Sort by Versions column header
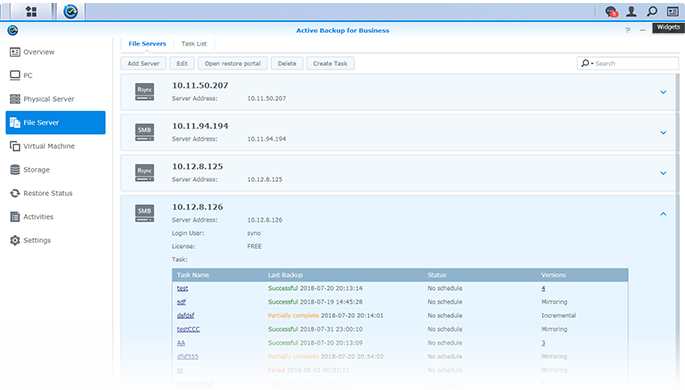This screenshot has height=390, width=685. click(554, 275)
